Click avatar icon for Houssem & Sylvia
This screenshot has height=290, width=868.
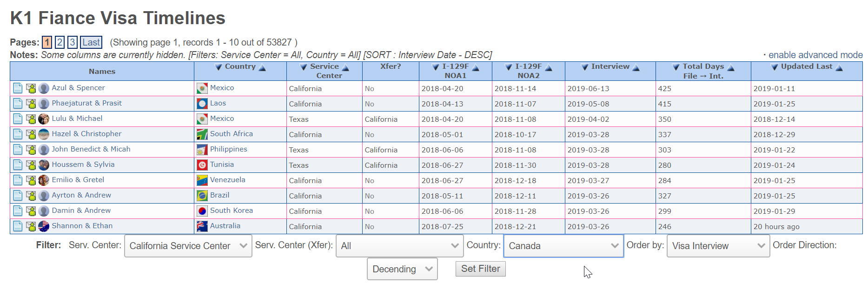[x=44, y=165]
